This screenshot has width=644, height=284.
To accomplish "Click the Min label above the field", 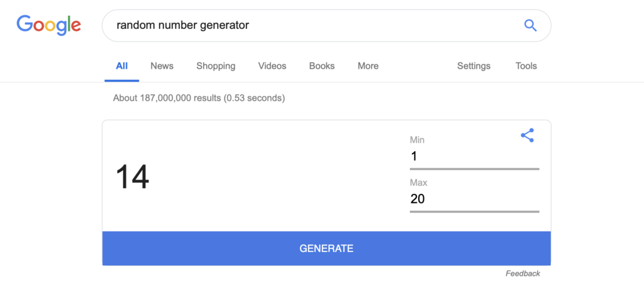I will (418, 140).
